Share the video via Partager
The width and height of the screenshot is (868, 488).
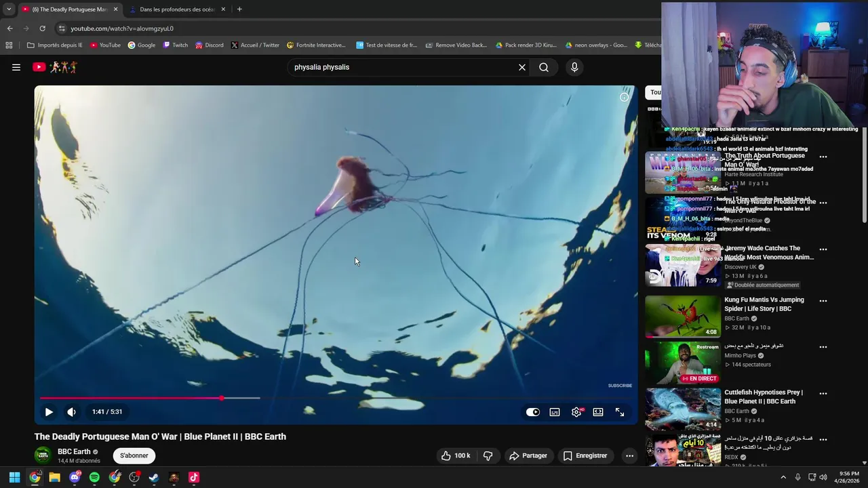click(x=528, y=455)
